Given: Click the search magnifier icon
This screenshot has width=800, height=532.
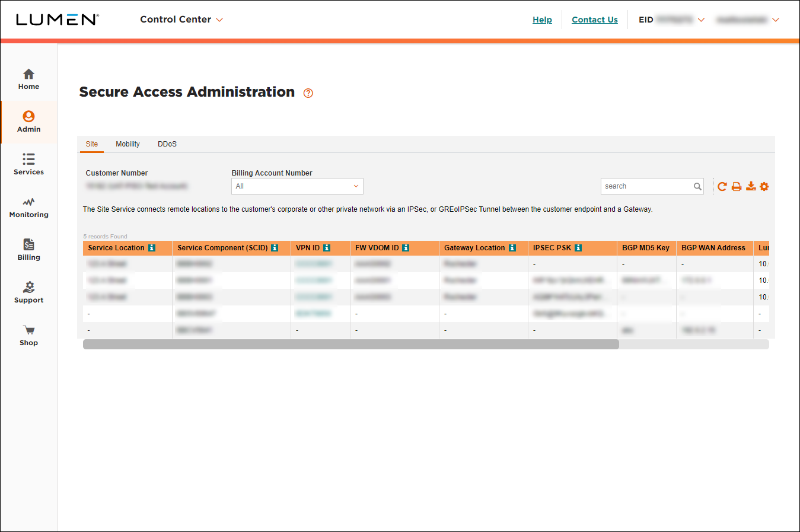Looking at the screenshot, I should 697,186.
